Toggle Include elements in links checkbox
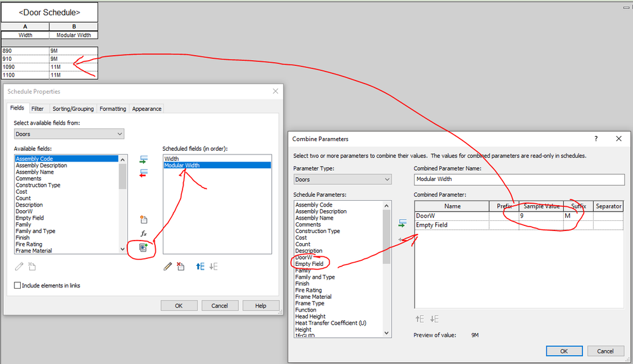 [x=17, y=286]
